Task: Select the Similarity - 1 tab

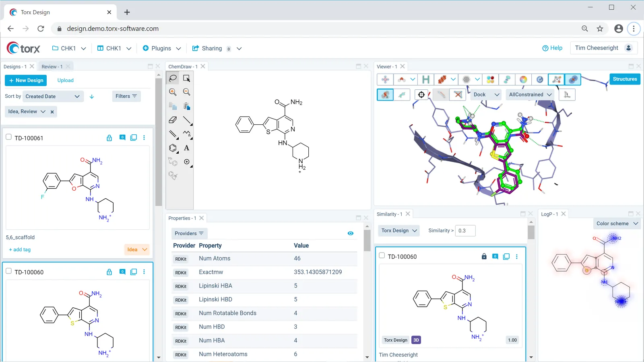Action: click(x=389, y=214)
